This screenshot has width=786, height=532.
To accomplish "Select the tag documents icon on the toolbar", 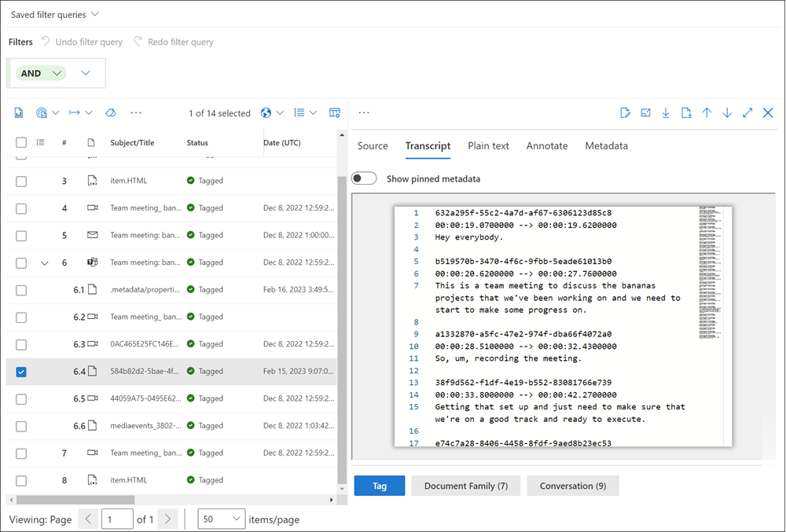I will tap(42, 112).
